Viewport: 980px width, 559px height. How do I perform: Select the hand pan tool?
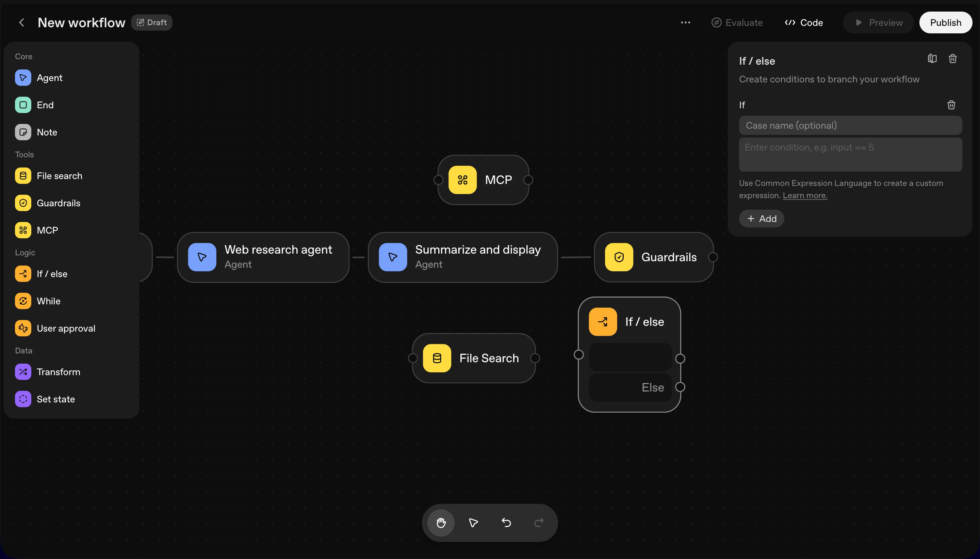(x=441, y=523)
